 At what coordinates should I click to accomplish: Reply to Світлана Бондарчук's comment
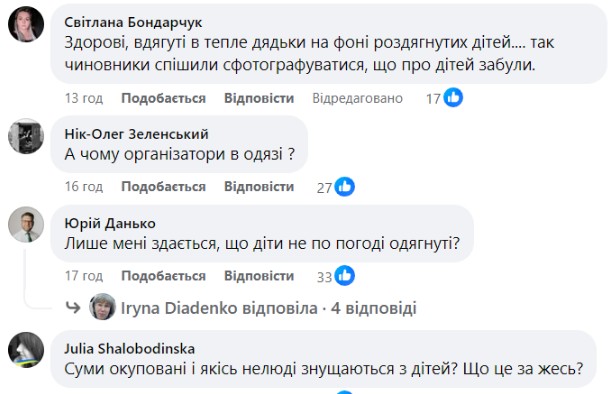click(x=259, y=98)
